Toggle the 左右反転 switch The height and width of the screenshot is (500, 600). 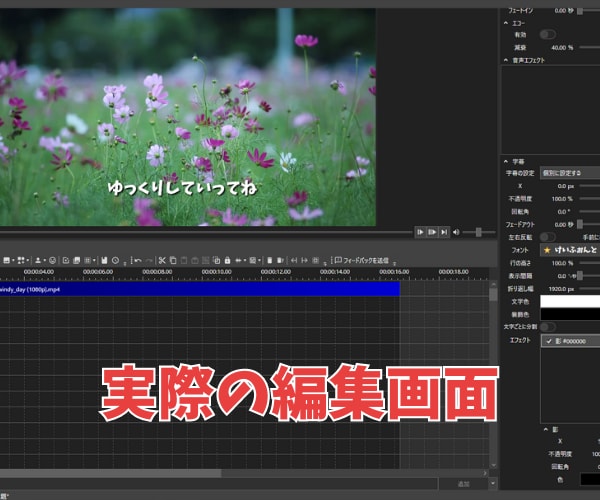pos(548,237)
